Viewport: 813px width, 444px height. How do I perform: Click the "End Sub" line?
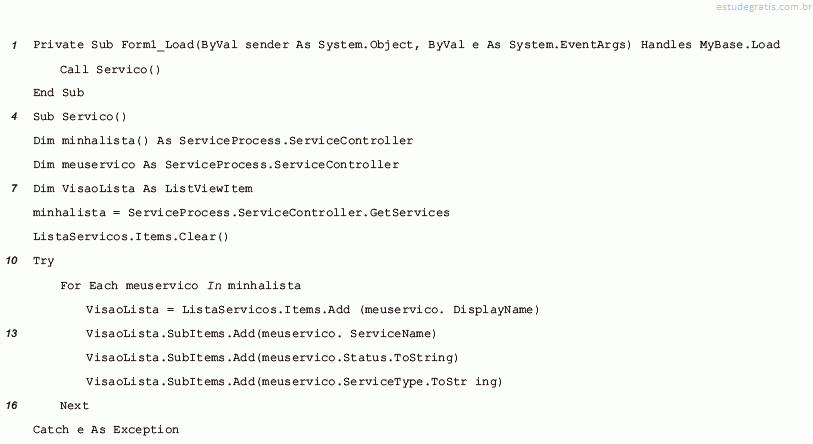coord(58,93)
